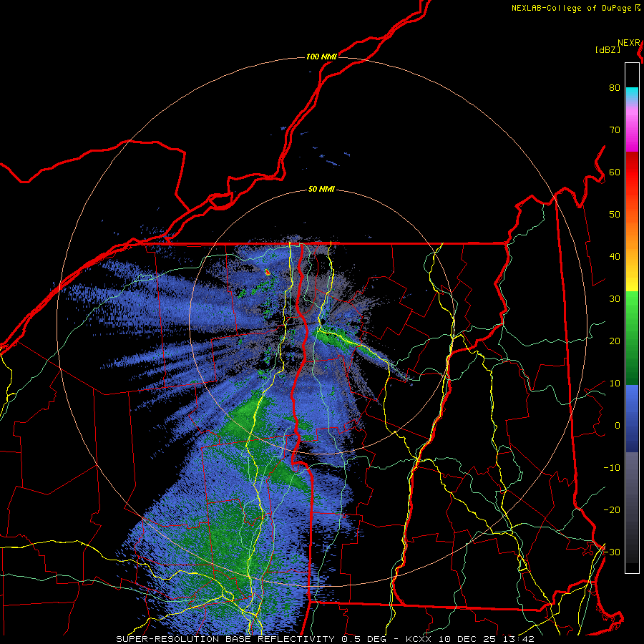644x644 pixels.
Task: Click the small red high-reflectivity echo on the map
Action: (x=268, y=272)
